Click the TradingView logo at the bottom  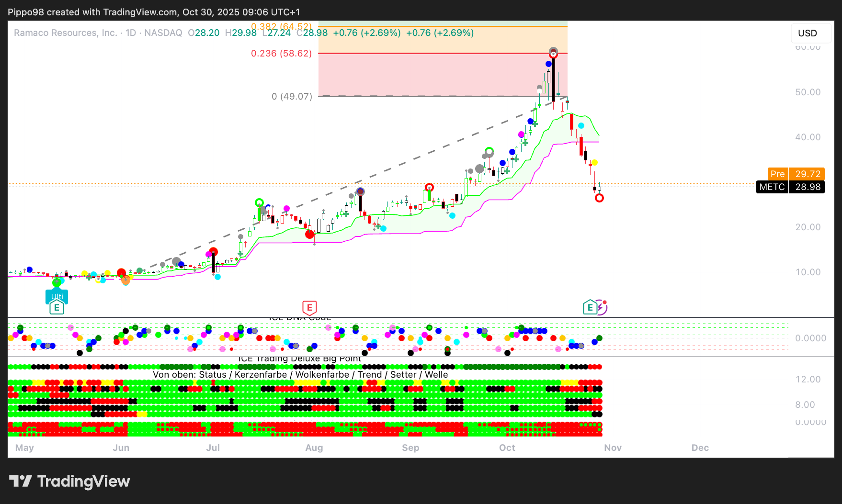[x=69, y=481]
